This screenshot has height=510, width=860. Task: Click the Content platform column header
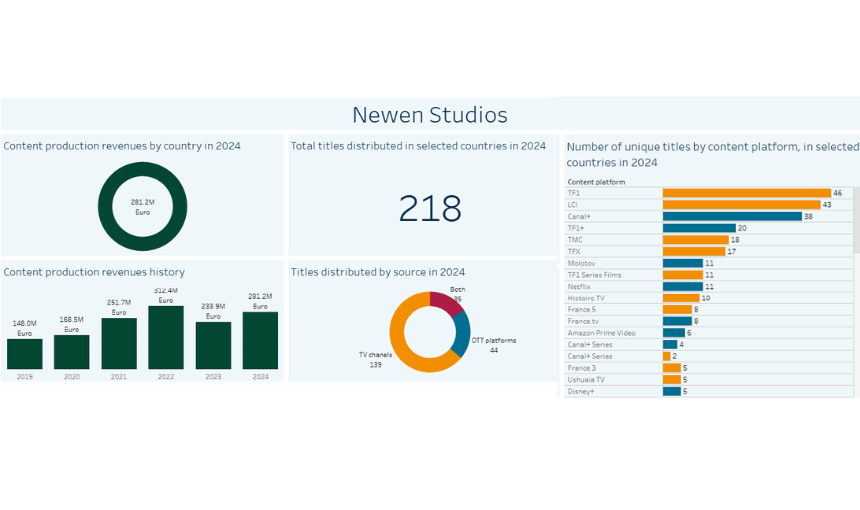[596, 182]
